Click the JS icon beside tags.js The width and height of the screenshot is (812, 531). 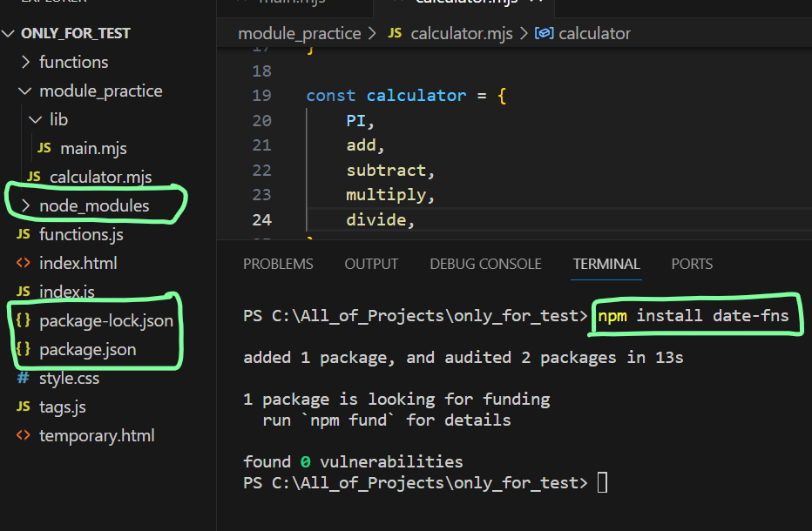(x=24, y=407)
